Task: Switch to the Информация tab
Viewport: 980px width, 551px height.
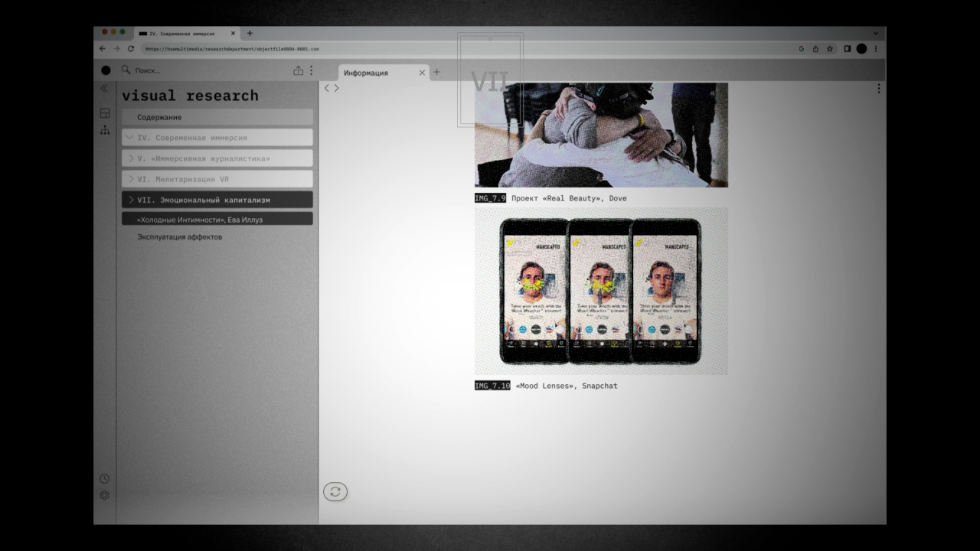Action: click(383, 73)
